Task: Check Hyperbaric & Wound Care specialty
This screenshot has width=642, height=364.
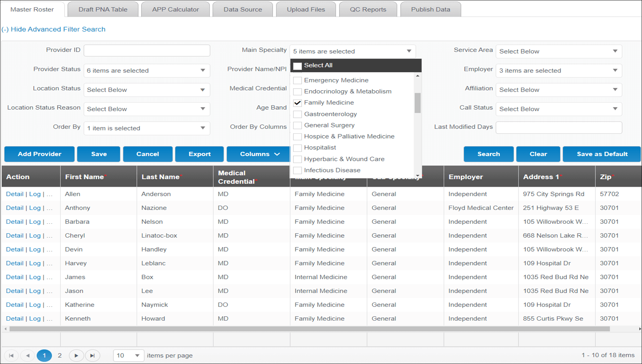Action: coord(297,159)
